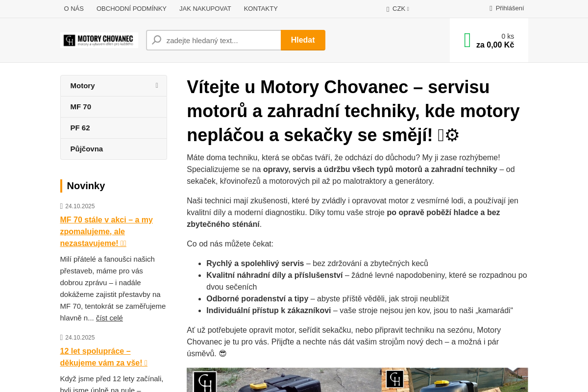
Task: Click the globe icon beside CZK
Action: [x=388, y=8]
